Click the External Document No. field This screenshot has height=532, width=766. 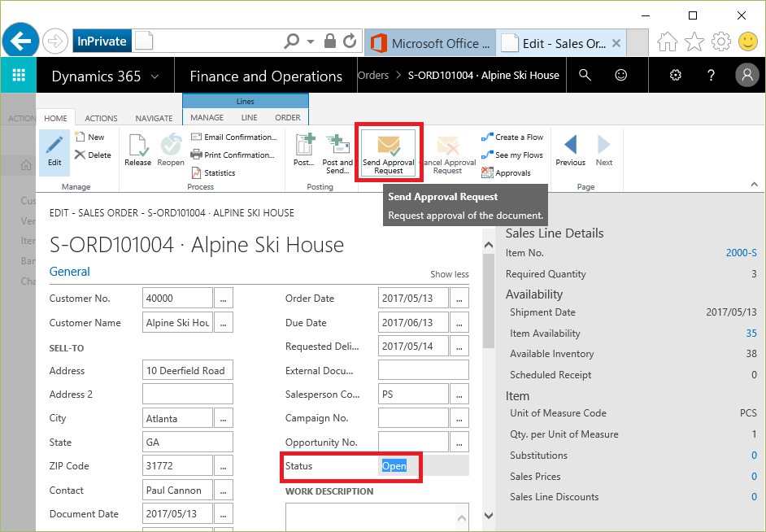[423, 370]
